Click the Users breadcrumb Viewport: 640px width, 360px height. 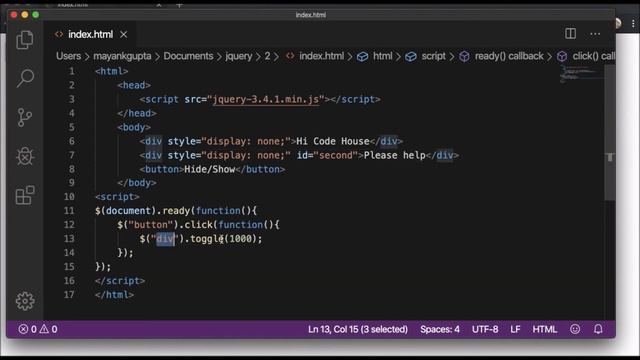pos(68,56)
